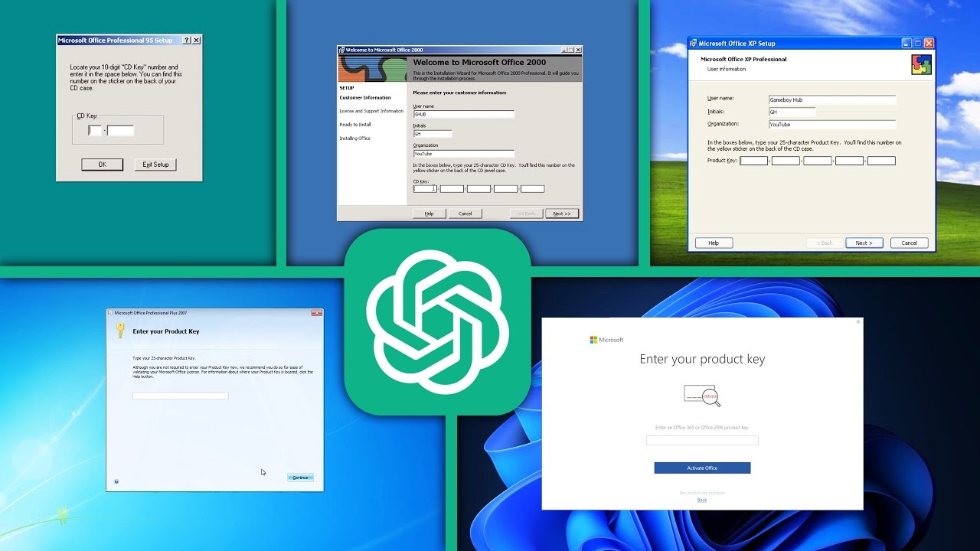The image size is (980, 551).
Task: Minimize the Office 2000 wizard window
Action: [564, 50]
